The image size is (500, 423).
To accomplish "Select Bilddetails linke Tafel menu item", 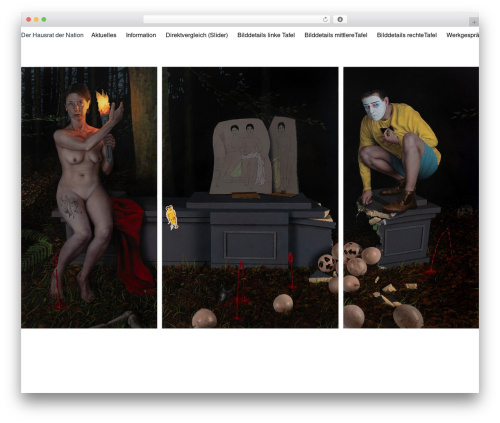I will 266,35.
